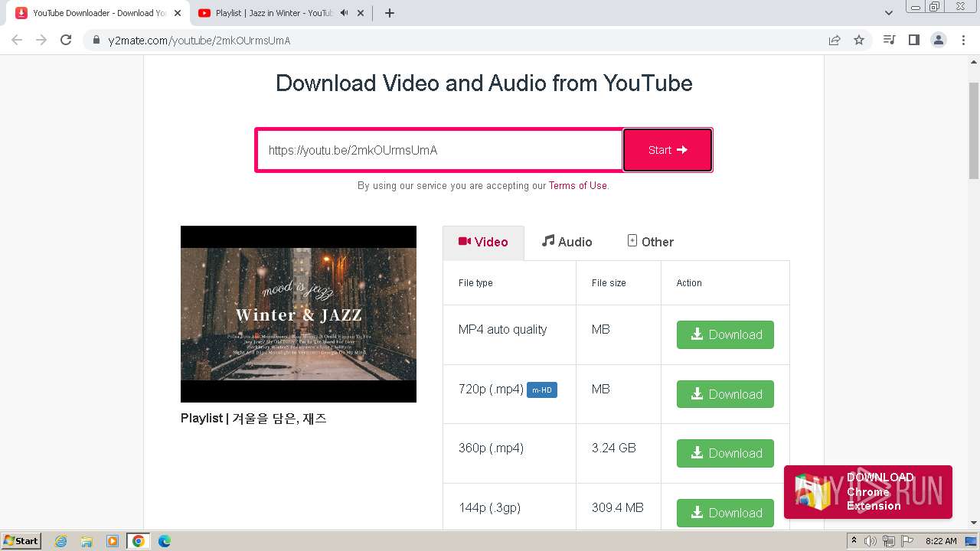Viewport: 980px width, 551px height.
Task: Share this page using the share icon
Action: coord(835,41)
